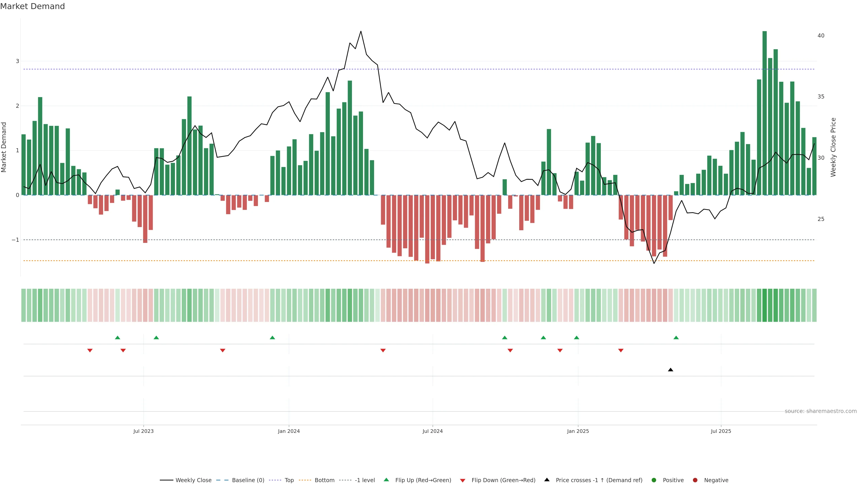Click the last green flip-up triangle marker

click(676, 338)
